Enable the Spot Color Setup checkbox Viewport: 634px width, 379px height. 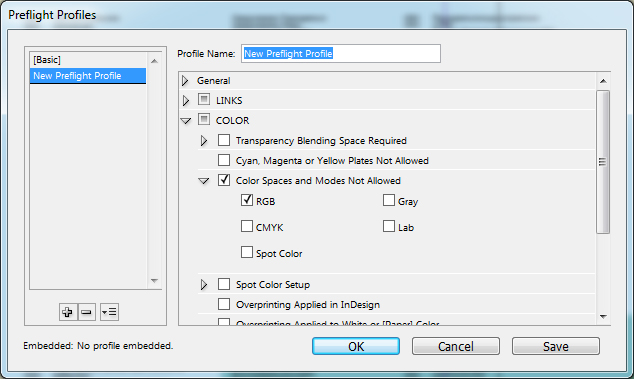[224, 284]
